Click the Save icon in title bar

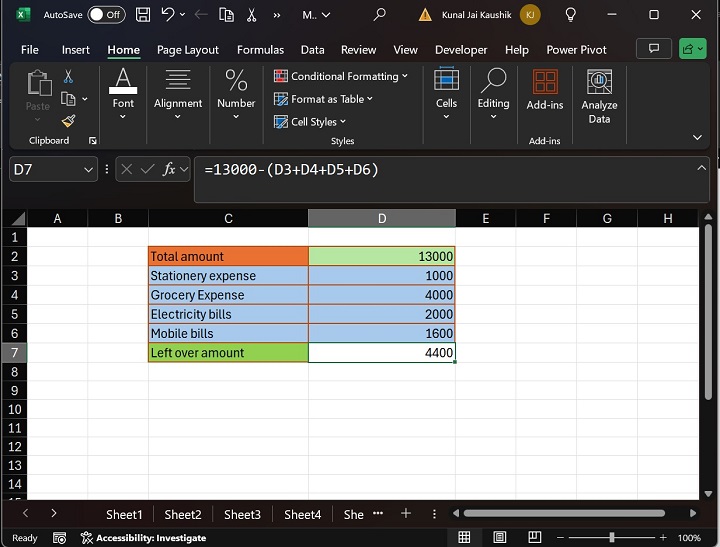tap(143, 15)
